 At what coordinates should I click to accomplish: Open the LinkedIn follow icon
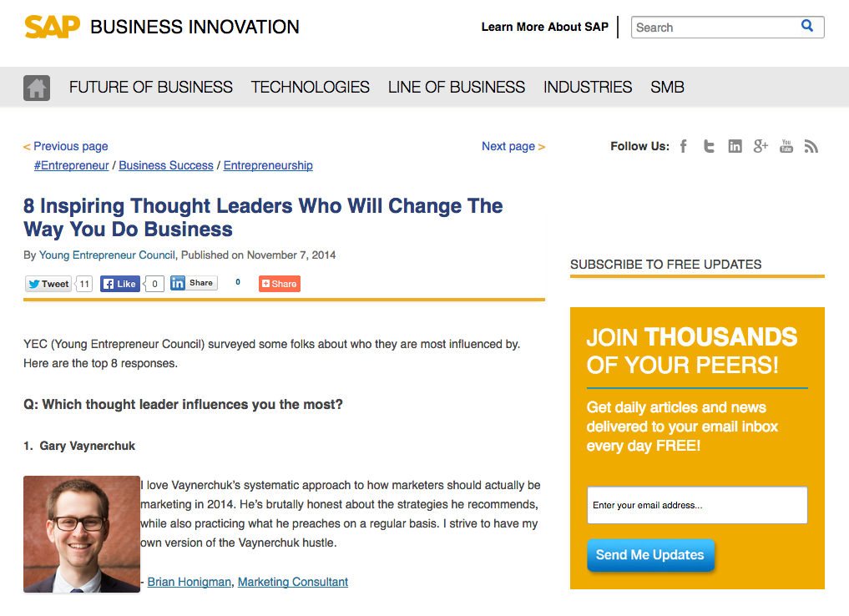click(735, 146)
